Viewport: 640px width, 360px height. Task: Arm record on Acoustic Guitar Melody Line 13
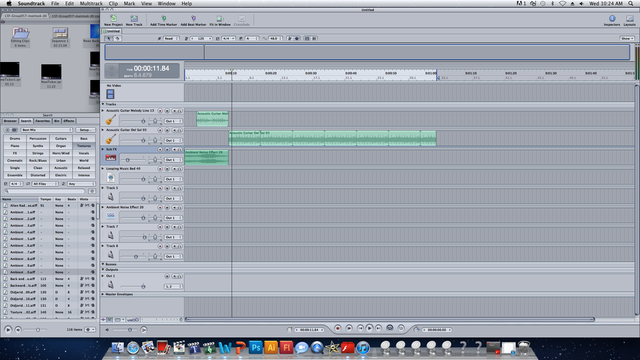160,111
